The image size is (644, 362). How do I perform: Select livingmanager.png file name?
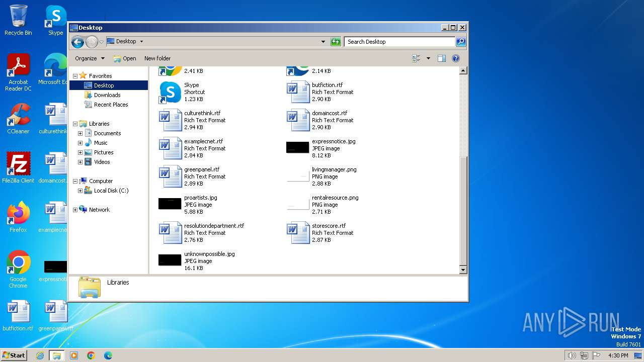[x=334, y=169]
